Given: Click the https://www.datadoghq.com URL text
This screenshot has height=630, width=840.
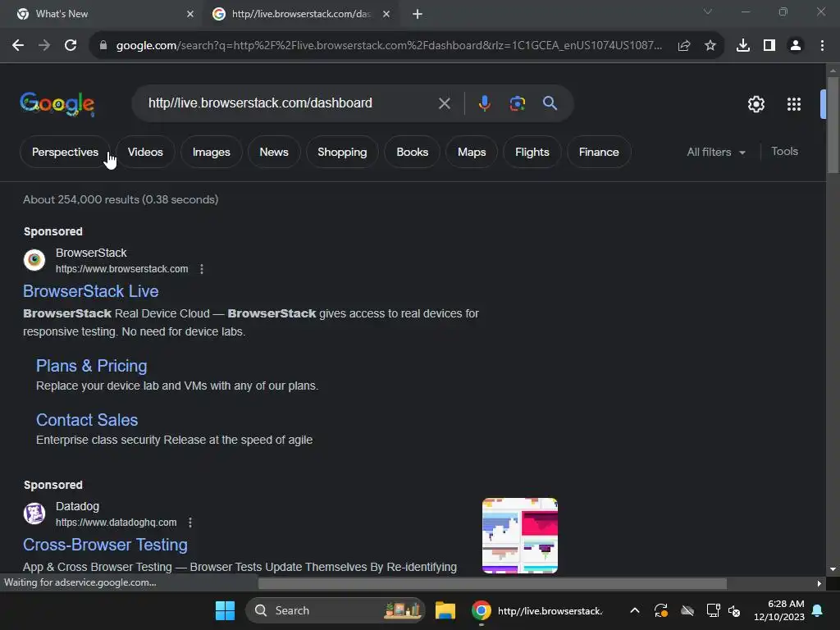Looking at the screenshot, I should (116, 523).
